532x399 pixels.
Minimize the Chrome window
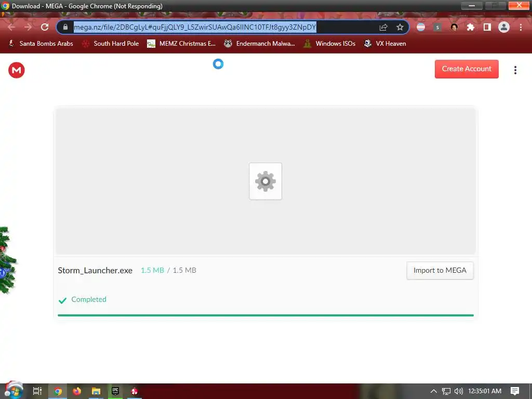(x=472, y=6)
